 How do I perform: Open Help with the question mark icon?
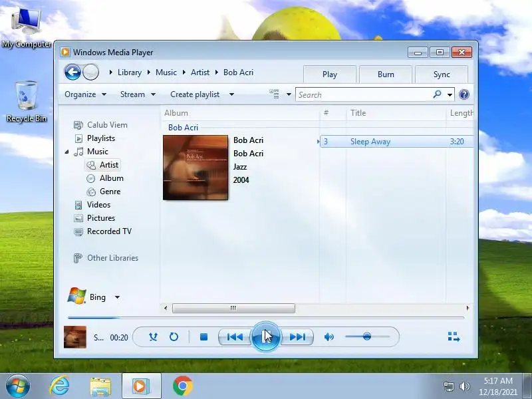[464, 94]
